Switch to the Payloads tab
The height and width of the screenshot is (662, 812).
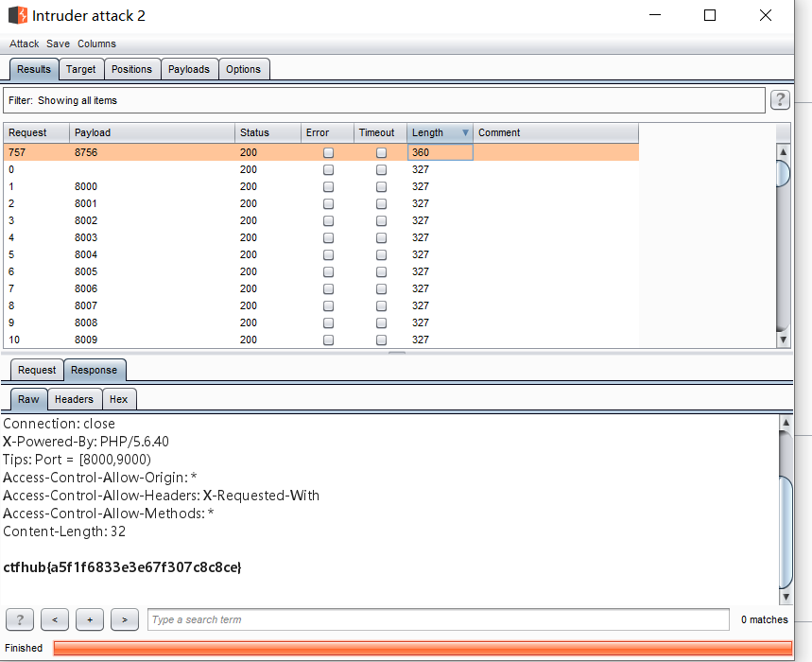[x=189, y=69]
